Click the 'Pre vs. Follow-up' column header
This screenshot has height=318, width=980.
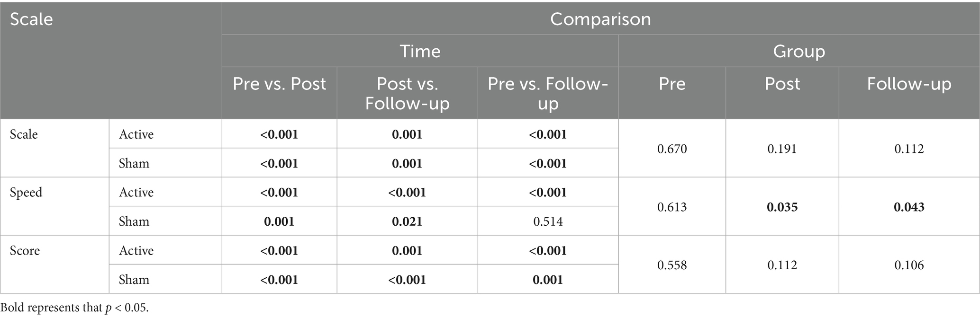[548, 93]
